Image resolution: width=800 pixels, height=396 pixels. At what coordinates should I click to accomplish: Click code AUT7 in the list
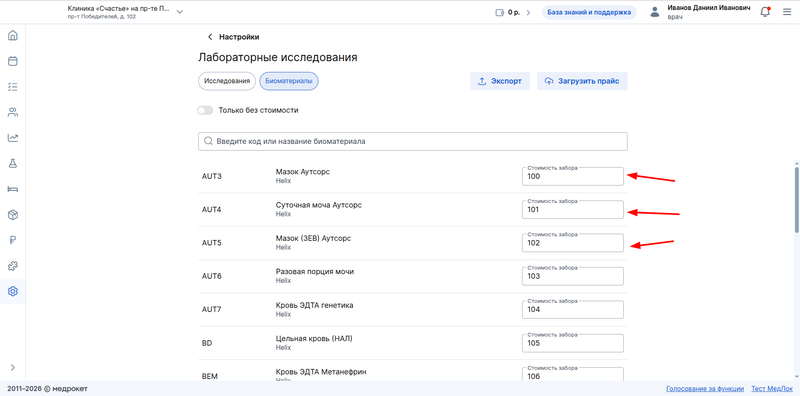[x=211, y=310]
